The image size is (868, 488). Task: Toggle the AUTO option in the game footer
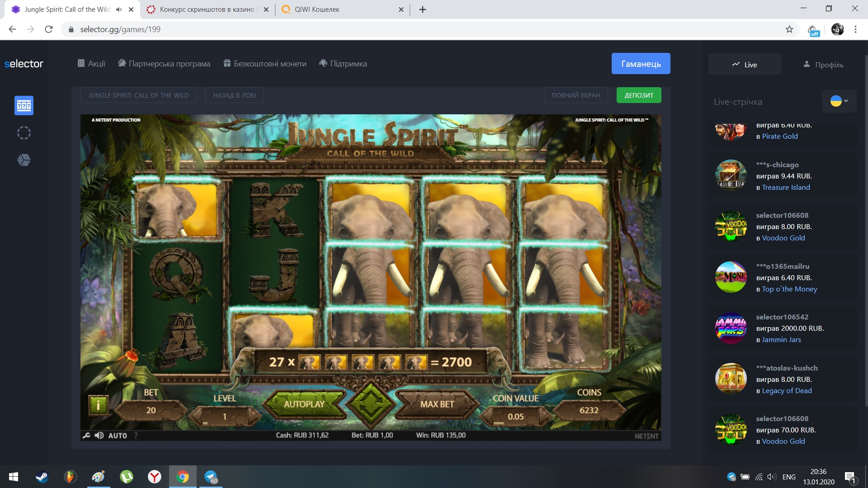tap(118, 436)
